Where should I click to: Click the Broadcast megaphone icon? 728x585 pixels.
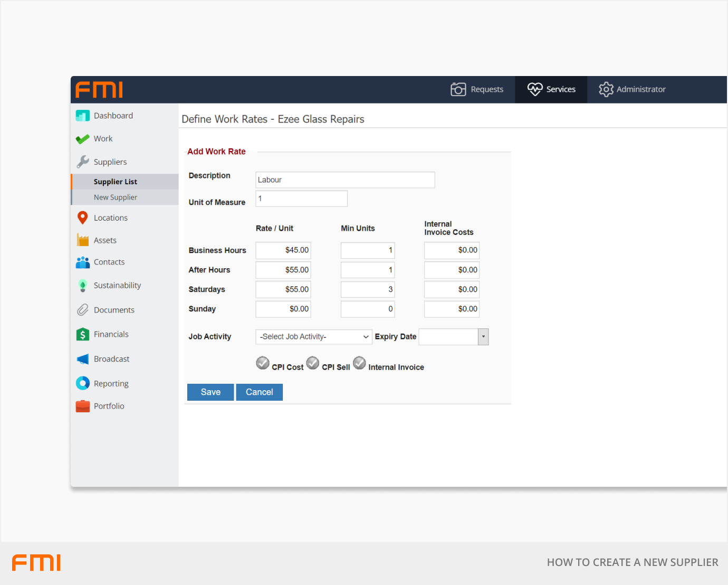coord(83,359)
